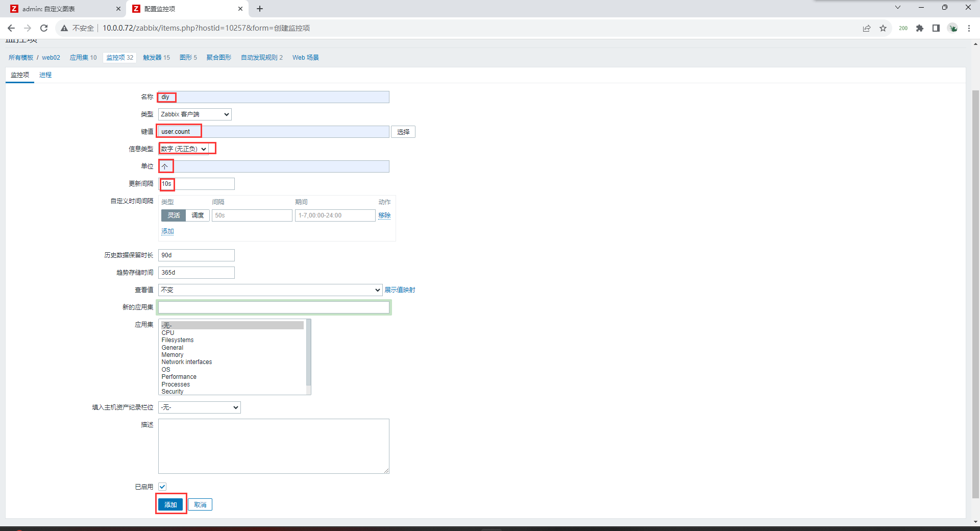980x531 pixels.
Task: Go to 触发器 15
Action: 156,58
